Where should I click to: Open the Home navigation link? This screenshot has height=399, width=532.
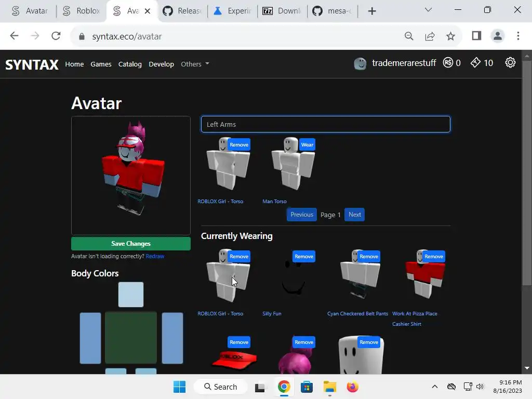coord(74,64)
